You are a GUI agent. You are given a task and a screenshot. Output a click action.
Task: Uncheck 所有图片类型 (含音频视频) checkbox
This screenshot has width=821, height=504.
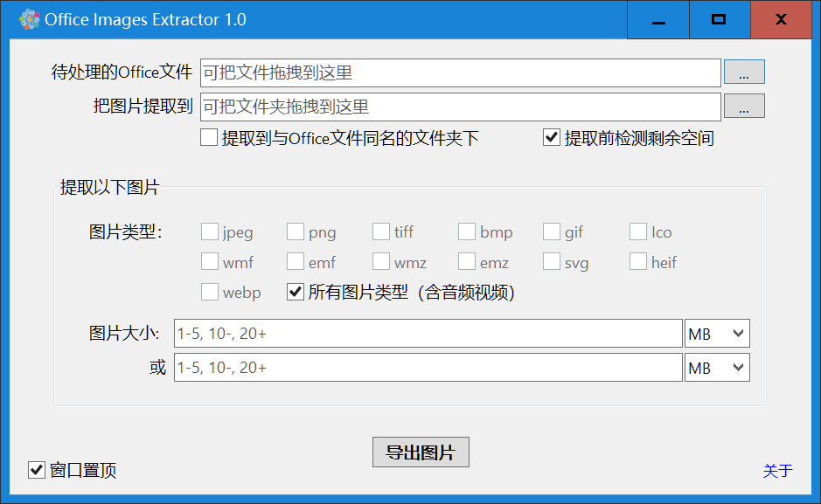[296, 292]
